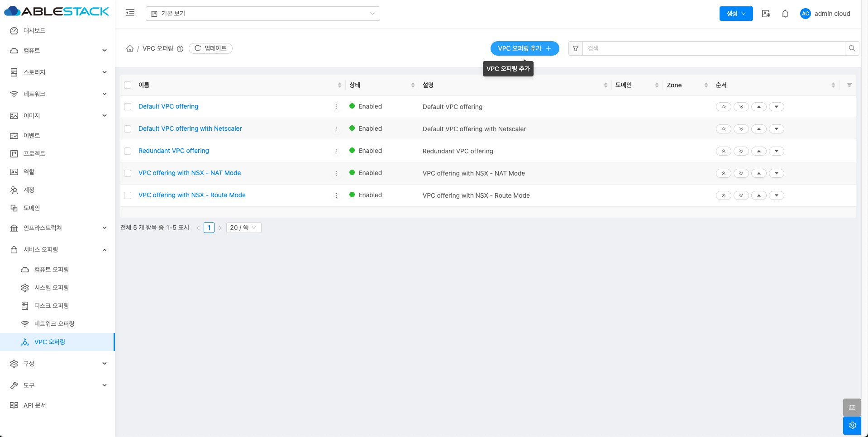Image resolution: width=868 pixels, height=437 pixels.
Task: Open 네트워크 오퍼링 in sidebar
Action: (x=54, y=324)
